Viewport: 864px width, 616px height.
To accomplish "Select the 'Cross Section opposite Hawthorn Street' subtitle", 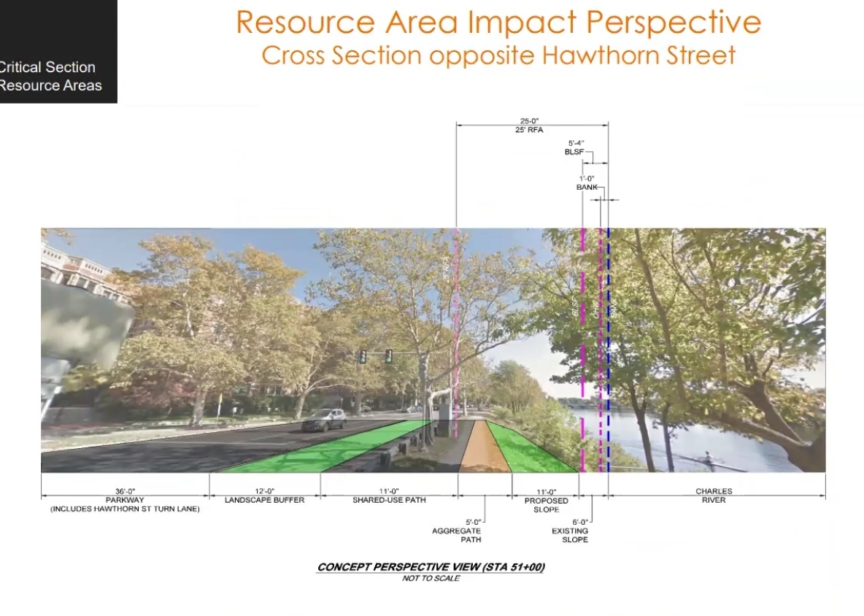I will click(x=498, y=55).
